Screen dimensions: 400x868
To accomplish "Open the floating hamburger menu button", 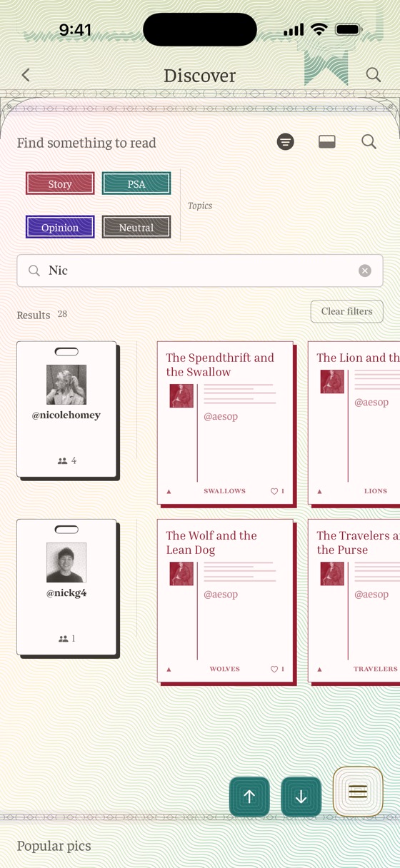I will coord(358,791).
